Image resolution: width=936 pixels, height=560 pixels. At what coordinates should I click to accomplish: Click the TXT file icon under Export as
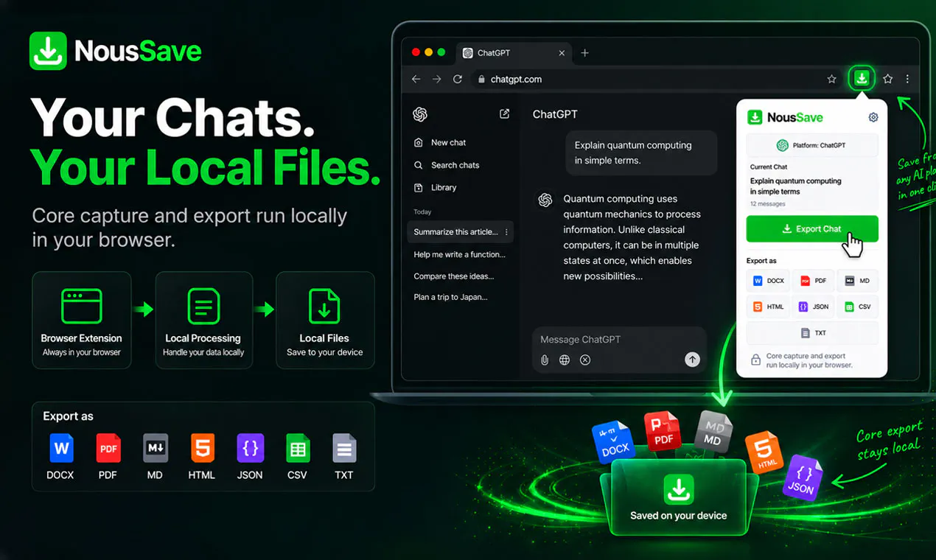(x=344, y=448)
